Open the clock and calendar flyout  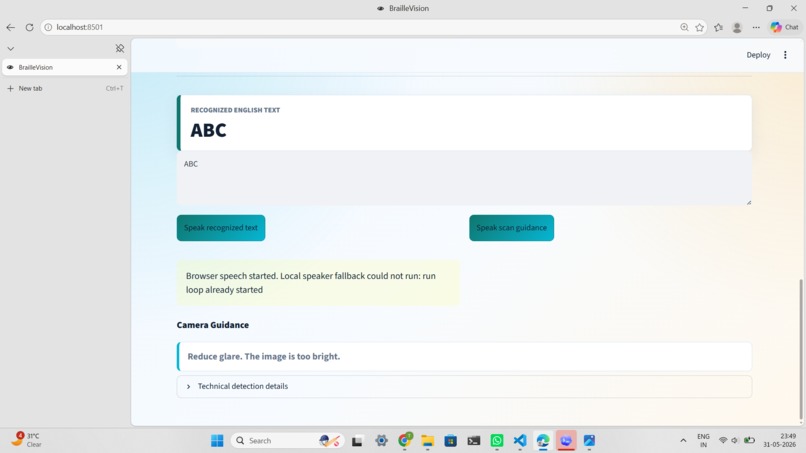(780, 441)
